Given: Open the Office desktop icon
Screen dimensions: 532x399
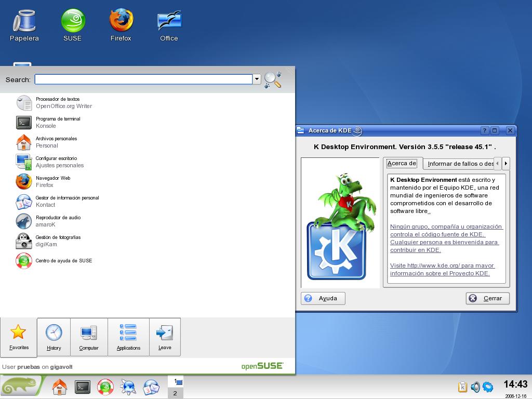Looking at the screenshot, I should (169, 25).
